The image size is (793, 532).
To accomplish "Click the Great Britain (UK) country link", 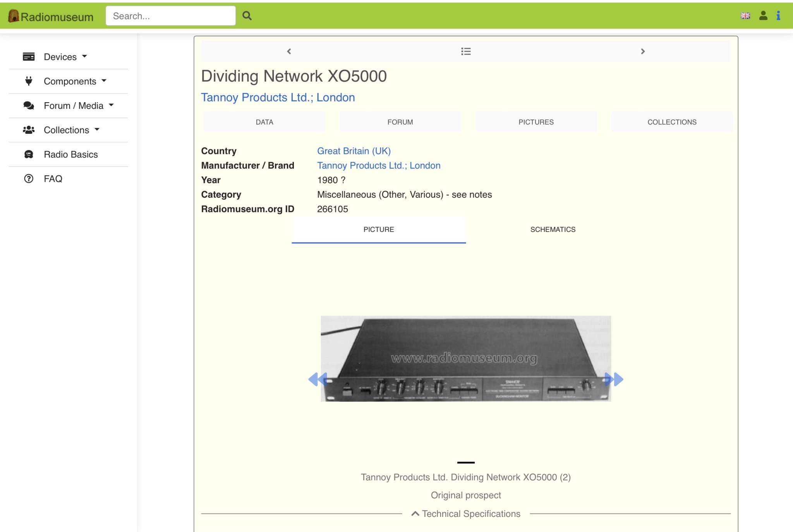I will [354, 151].
